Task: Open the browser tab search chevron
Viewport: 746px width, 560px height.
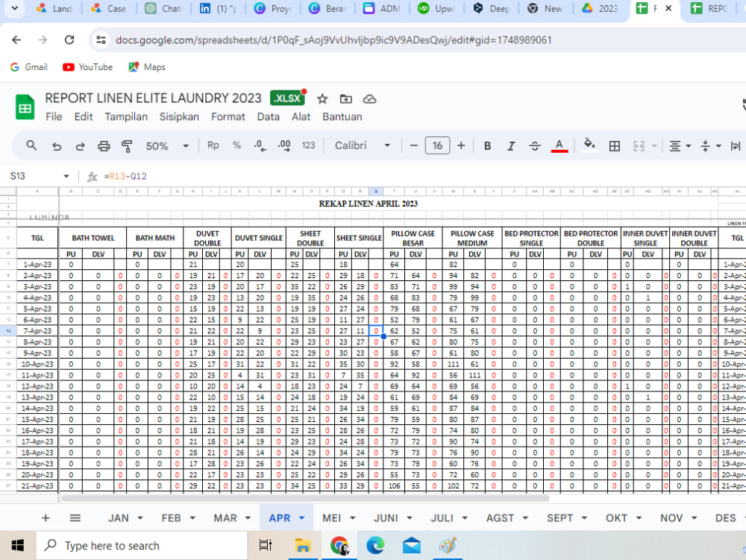Action: click(15, 8)
